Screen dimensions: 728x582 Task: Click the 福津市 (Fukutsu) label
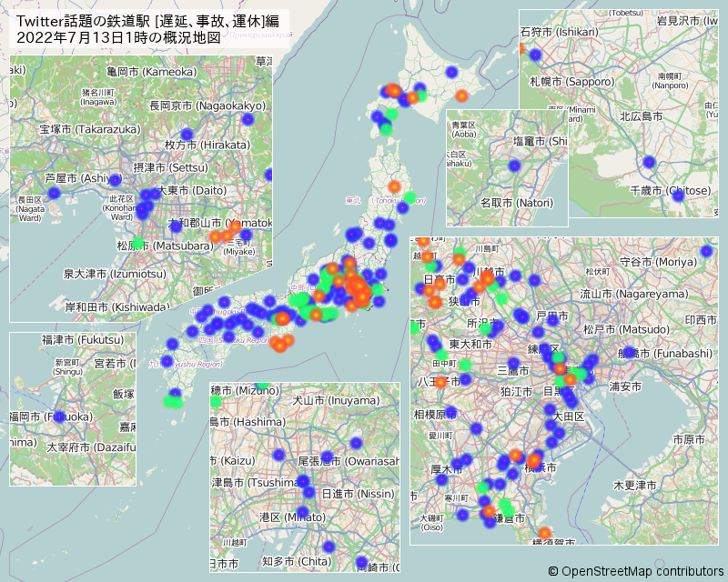[83, 340]
